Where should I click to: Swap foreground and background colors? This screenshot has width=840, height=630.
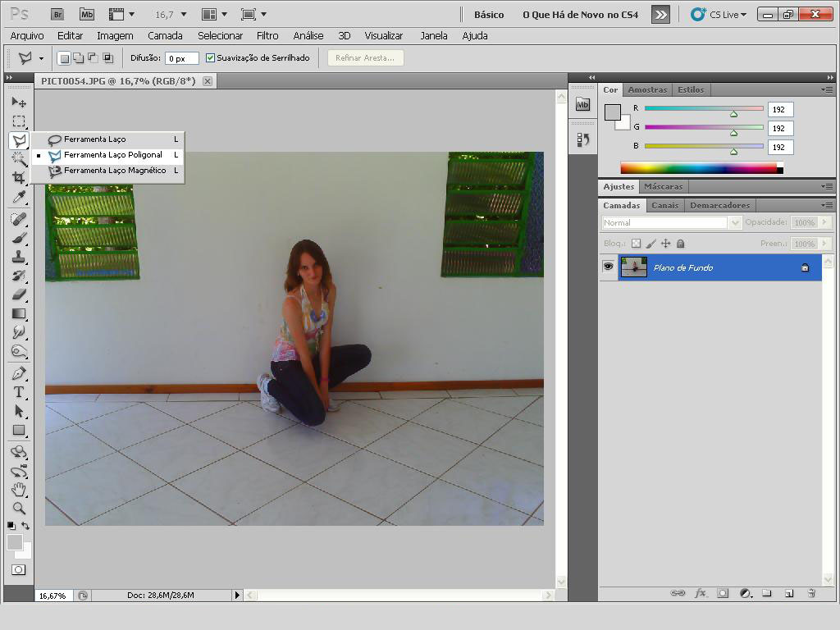coord(25,526)
